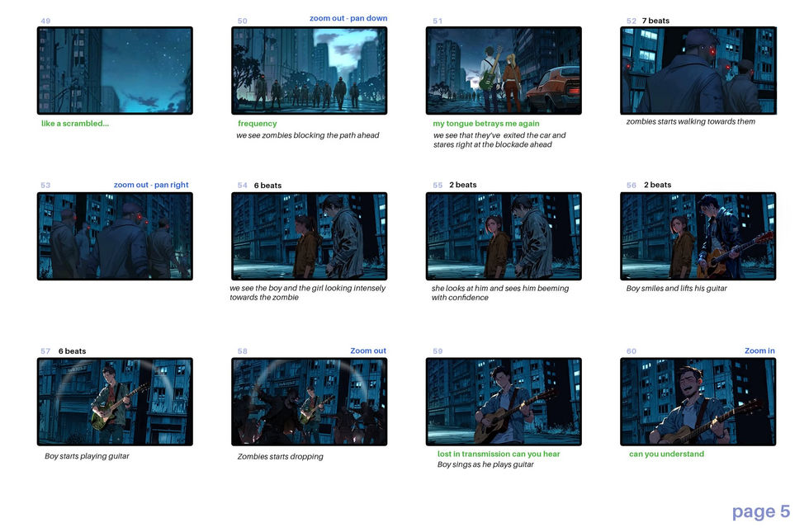This screenshot has width=809, height=532.
Task: Click the 'zoom out - pan right' camera note
Action: click(151, 185)
